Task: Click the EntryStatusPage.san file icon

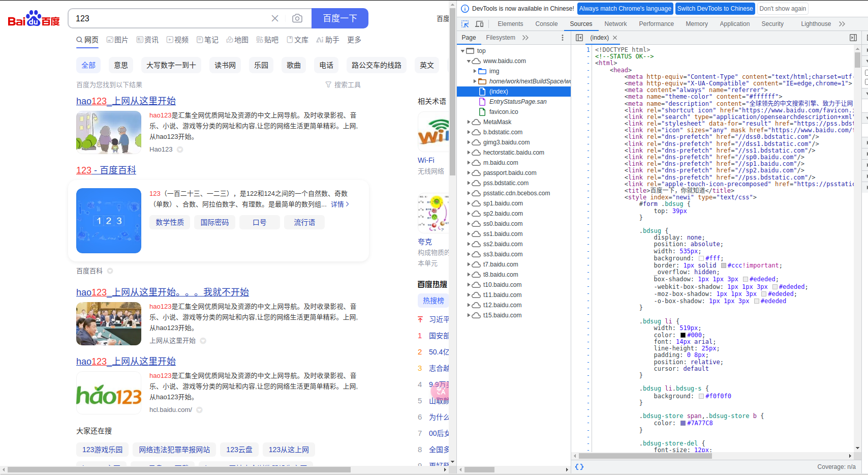Action: (x=483, y=102)
